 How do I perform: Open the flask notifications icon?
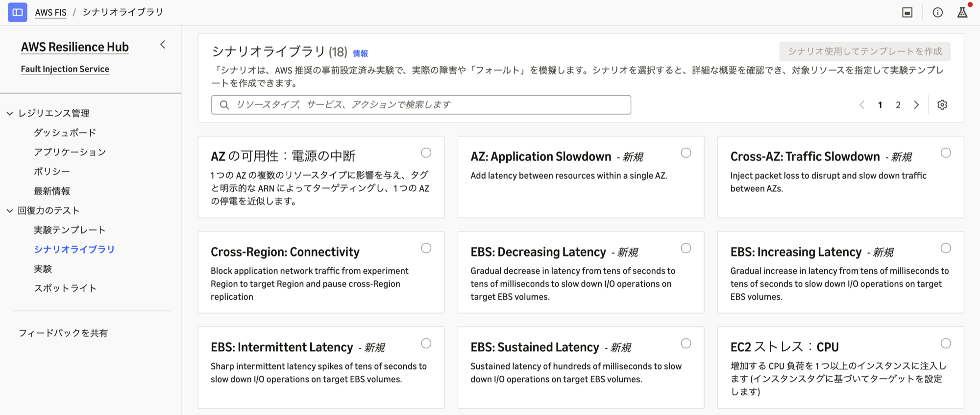[x=963, y=12]
